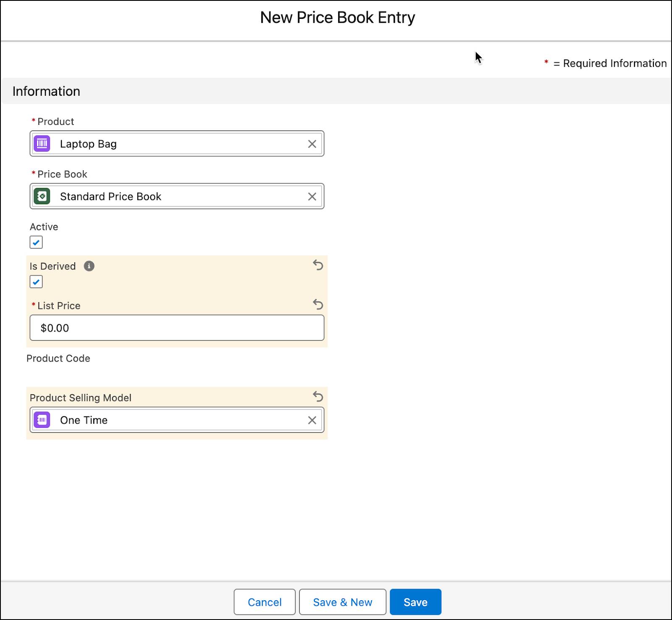Click the New Price Book Entry title
The image size is (672, 620).
tap(337, 18)
